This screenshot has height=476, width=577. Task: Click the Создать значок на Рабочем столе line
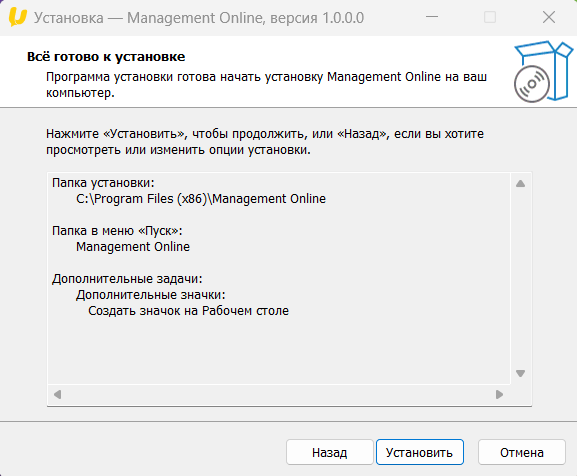point(188,311)
